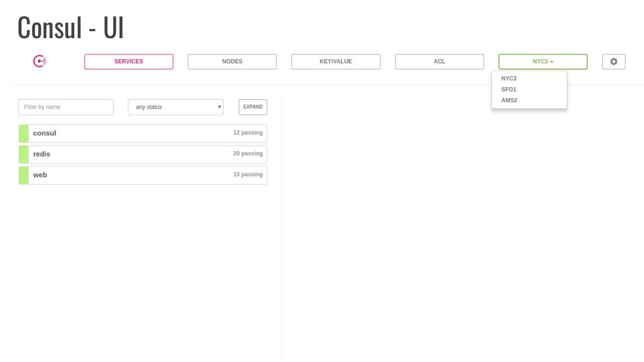Switch to the Services tab

(129, 61)
